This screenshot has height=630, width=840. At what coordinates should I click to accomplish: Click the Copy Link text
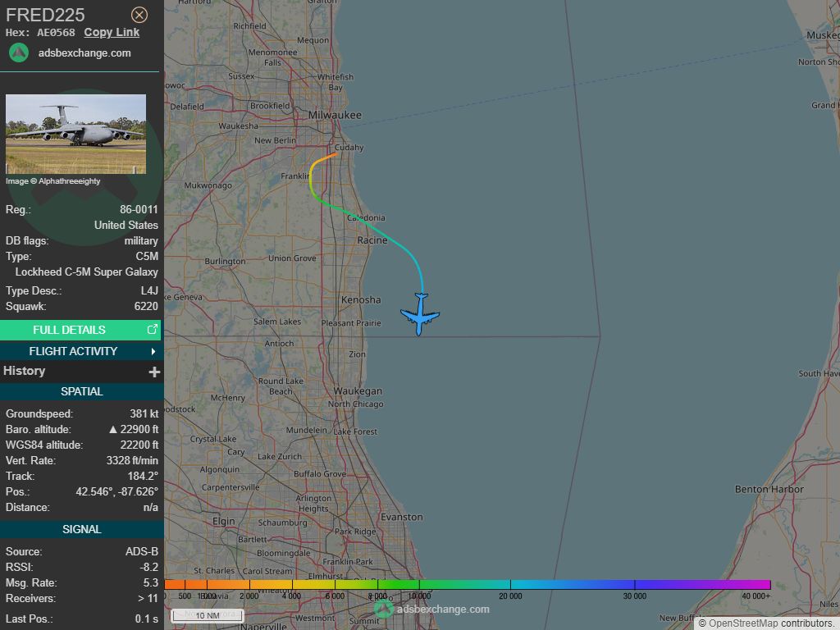point(112,32)
